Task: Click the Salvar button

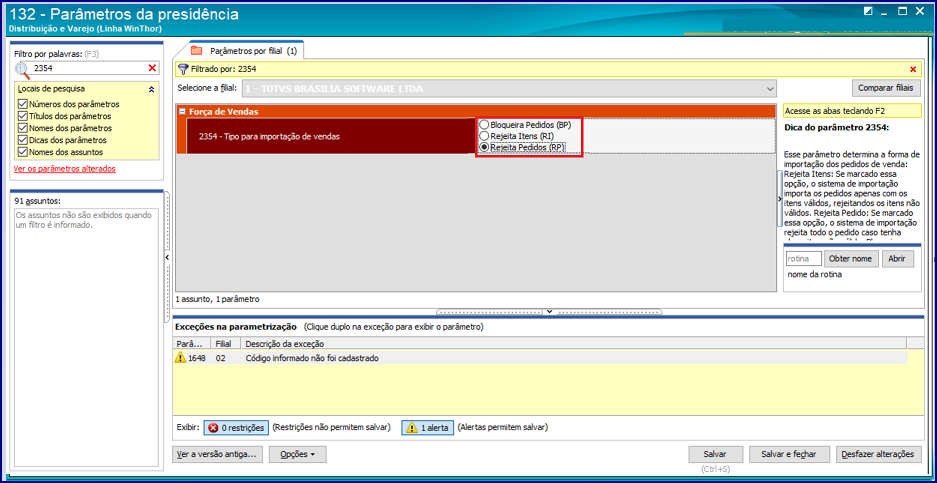Action: tap(715, 454)
